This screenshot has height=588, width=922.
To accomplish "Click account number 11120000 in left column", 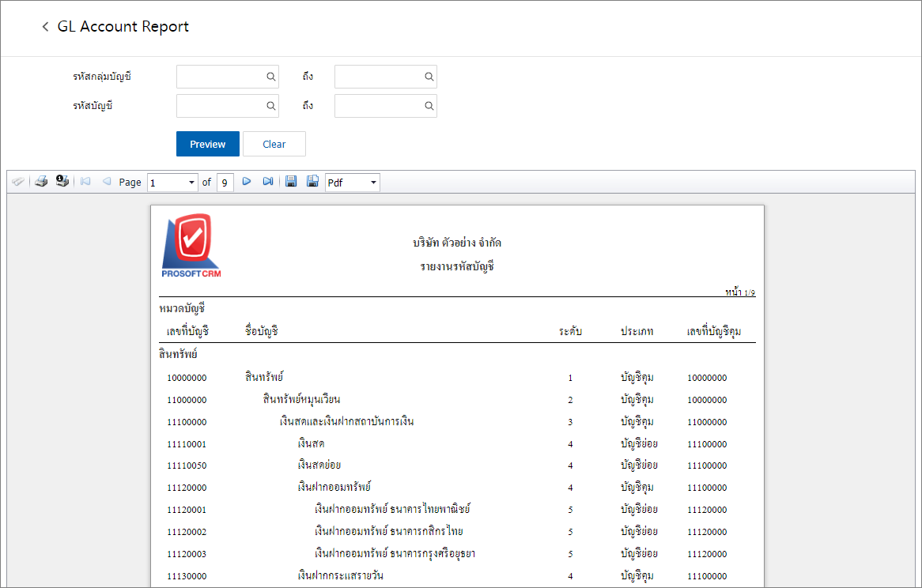I will [x=187, y=488].
